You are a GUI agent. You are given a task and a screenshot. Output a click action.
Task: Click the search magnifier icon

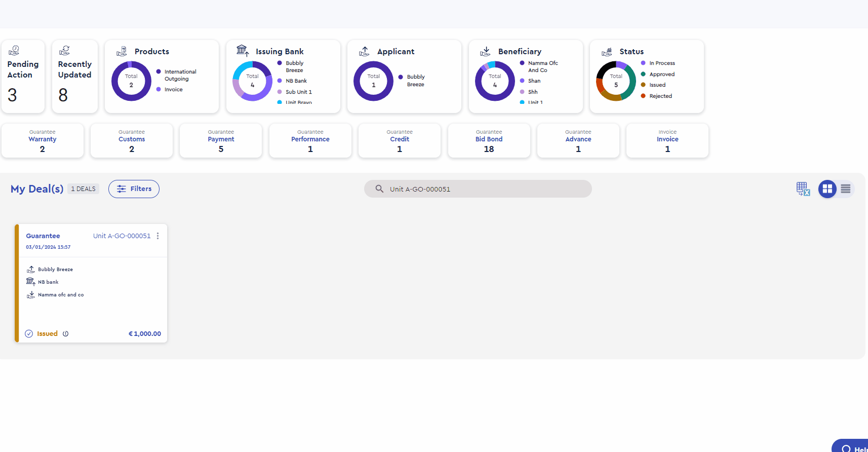click(379, 189)
